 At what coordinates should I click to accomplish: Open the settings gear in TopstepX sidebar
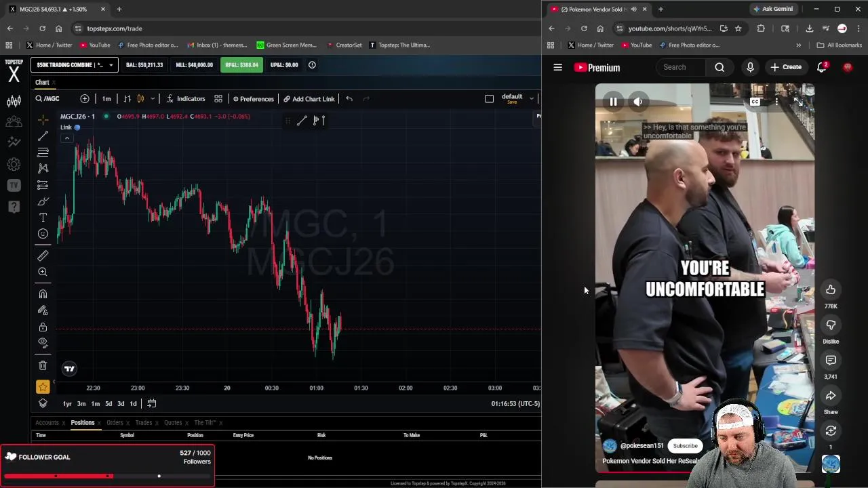click(14, 164)
